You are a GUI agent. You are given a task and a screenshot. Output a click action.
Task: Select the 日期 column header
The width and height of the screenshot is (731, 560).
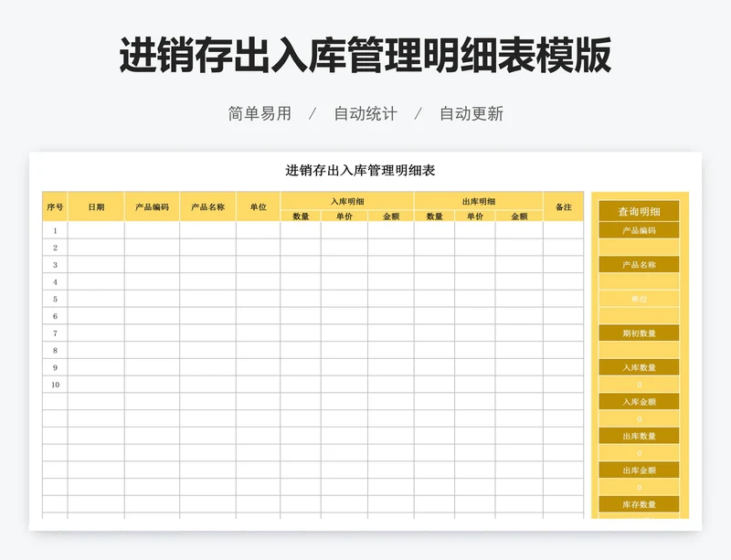96,206
